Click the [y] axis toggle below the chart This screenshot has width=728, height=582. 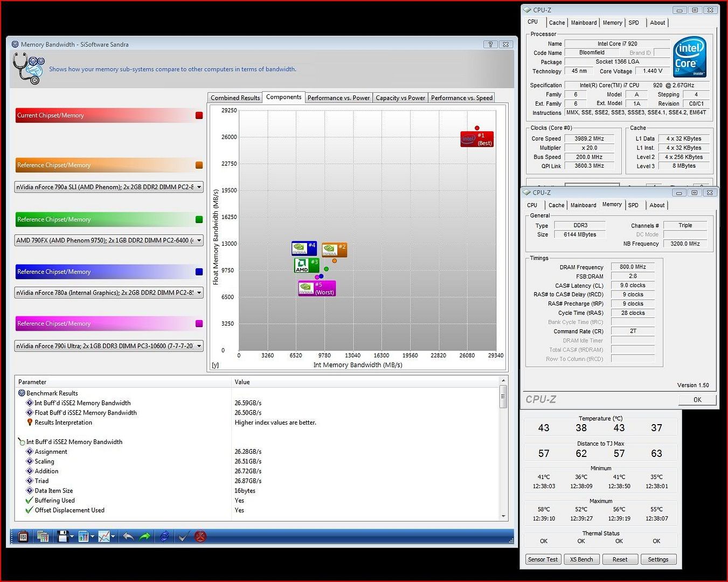coord(215,365)
